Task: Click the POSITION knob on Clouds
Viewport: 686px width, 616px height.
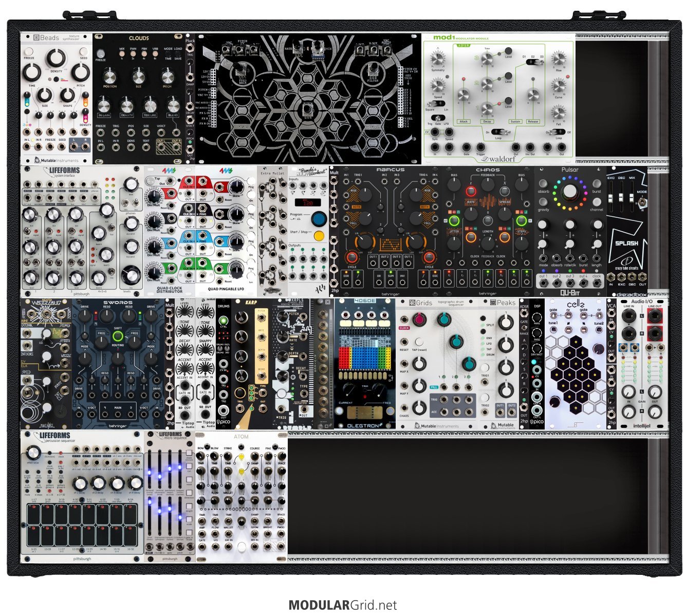Action: [109, 77]
